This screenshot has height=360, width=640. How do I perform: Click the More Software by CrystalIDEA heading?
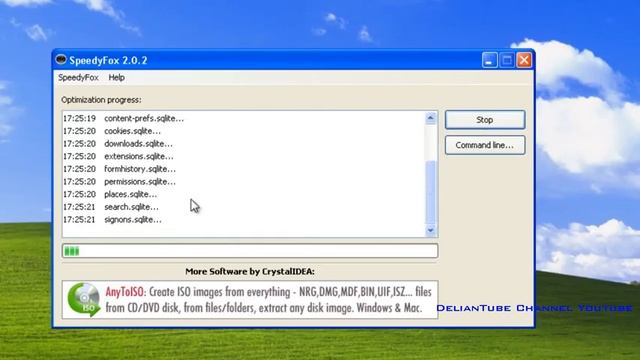pos(250,271)
